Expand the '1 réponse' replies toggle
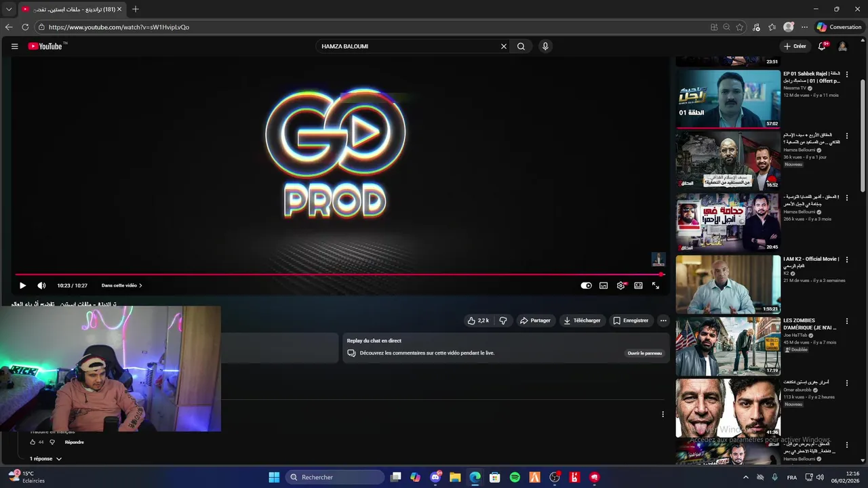The image size is (868, 488). (x=45, y=459)
